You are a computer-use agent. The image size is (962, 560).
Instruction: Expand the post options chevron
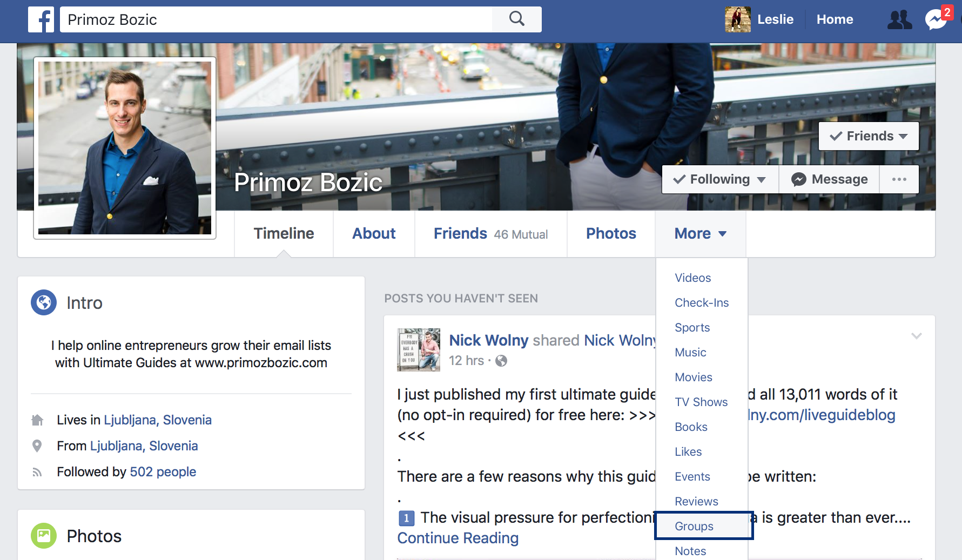click(917, 336)
